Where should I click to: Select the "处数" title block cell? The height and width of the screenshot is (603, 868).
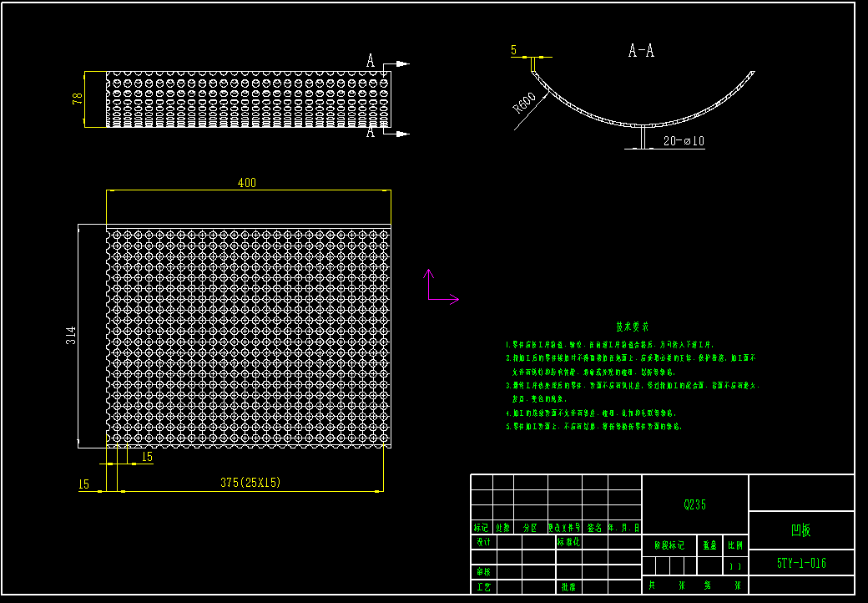[x=502, y=528]
